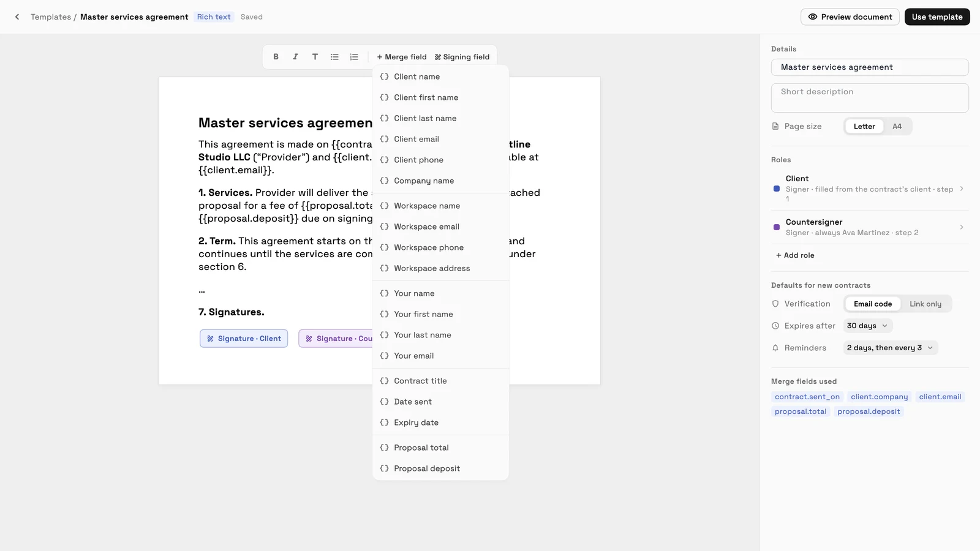The width and height of the screenshot is (980, 551).
Task: Apply heading text style
Action: (315, 57)
